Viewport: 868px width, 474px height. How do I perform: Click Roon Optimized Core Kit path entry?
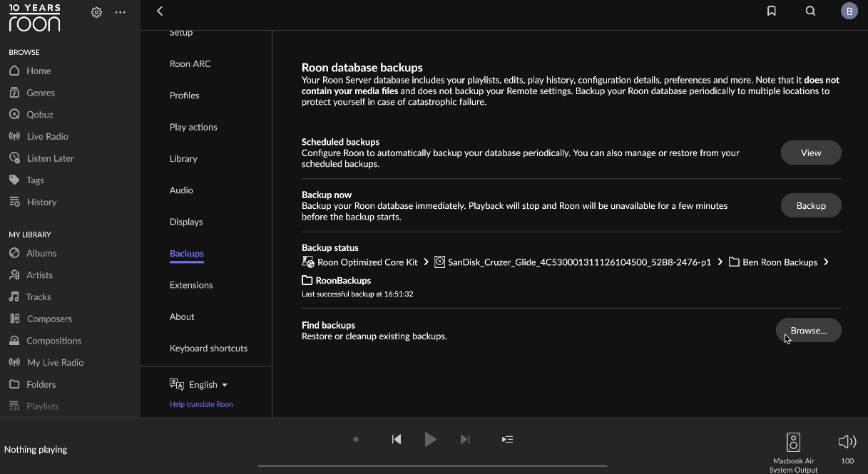coord(360,262)
